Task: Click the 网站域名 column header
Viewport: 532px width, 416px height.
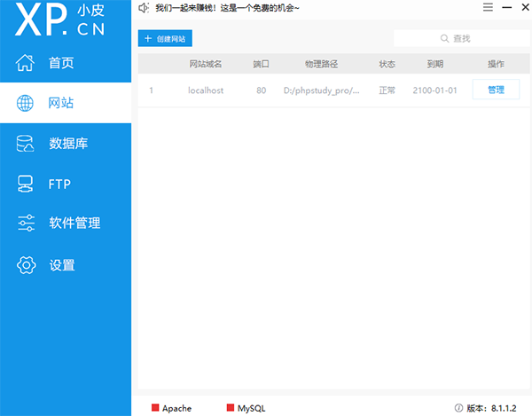Action: point(206,64)
